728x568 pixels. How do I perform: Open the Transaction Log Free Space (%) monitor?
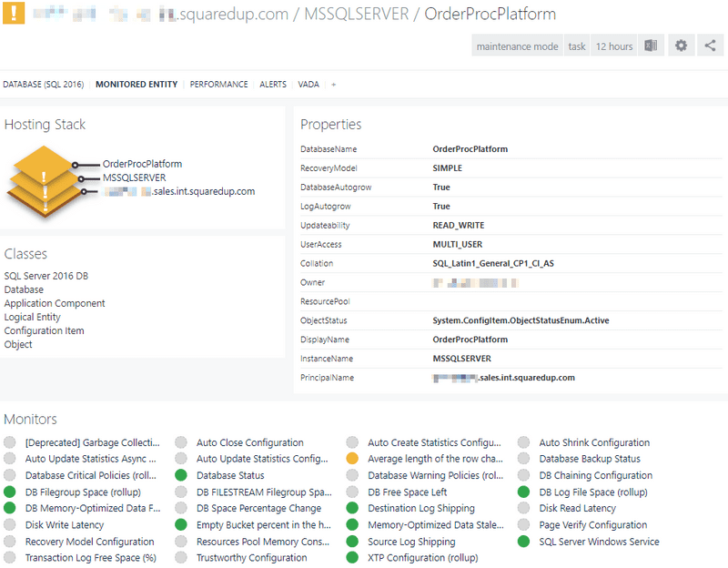coord(90,558)
